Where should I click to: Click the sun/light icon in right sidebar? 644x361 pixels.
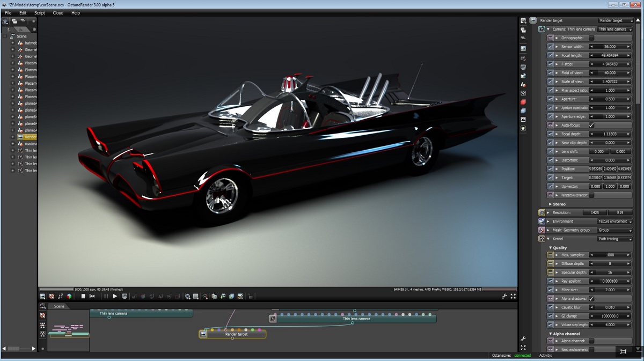[x=523, y=128]
